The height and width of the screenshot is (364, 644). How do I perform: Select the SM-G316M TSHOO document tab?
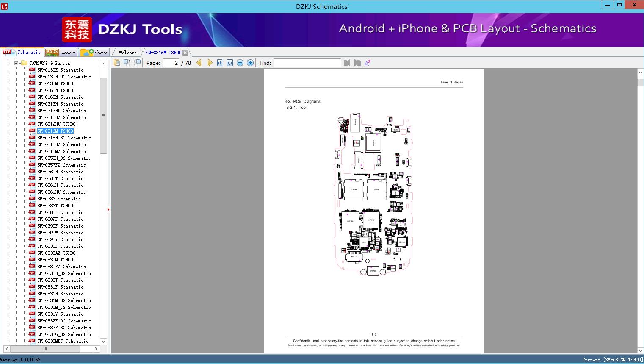point(163,53)
